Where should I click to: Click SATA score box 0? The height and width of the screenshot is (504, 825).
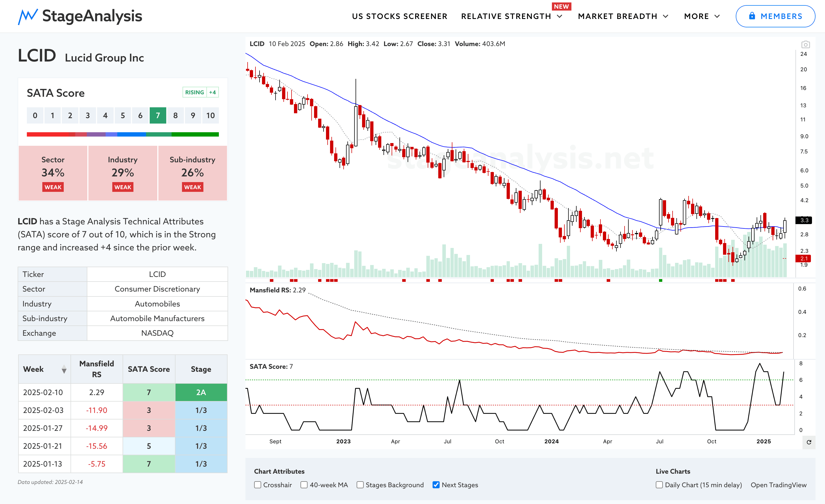coord(35,115)
